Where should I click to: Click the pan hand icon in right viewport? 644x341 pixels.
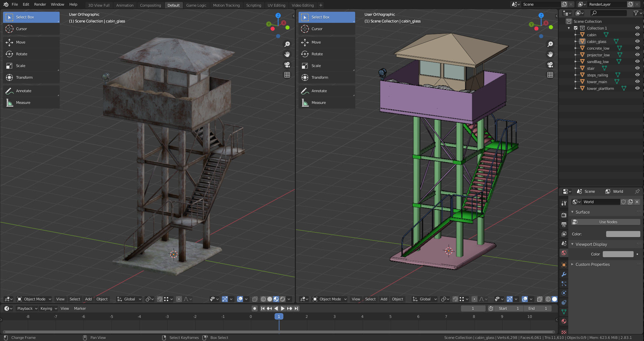550,54
